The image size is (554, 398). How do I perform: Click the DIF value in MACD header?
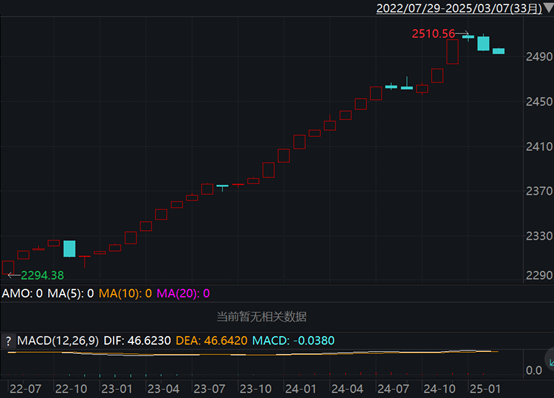(137, 341)
